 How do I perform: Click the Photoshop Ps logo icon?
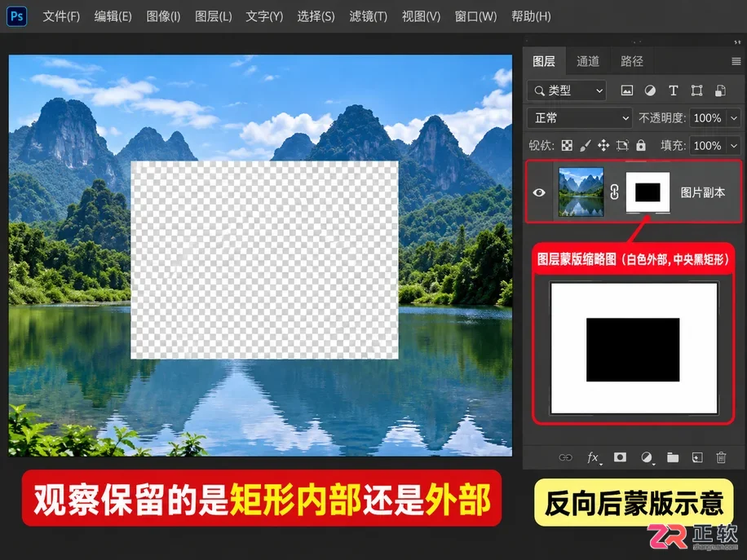coord(16,16)
